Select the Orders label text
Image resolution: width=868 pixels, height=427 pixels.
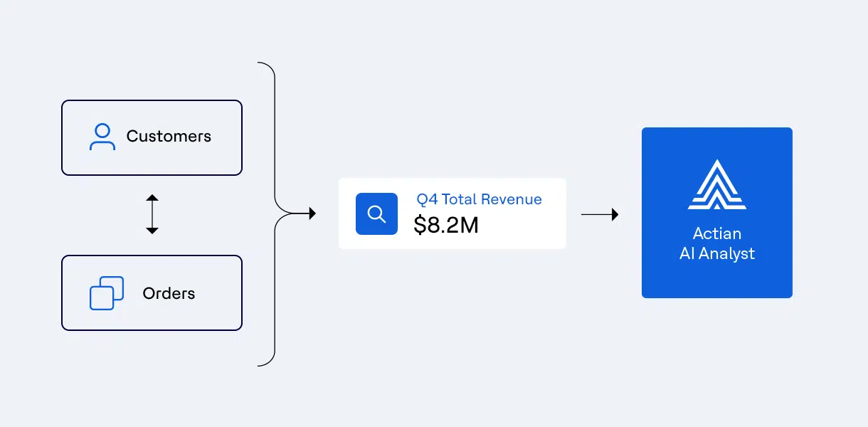(169, 293)
